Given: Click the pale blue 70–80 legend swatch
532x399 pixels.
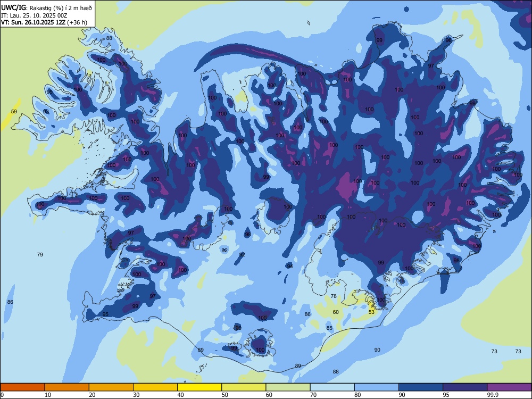Looking at the screenshot, I should [x=332, y=387].
